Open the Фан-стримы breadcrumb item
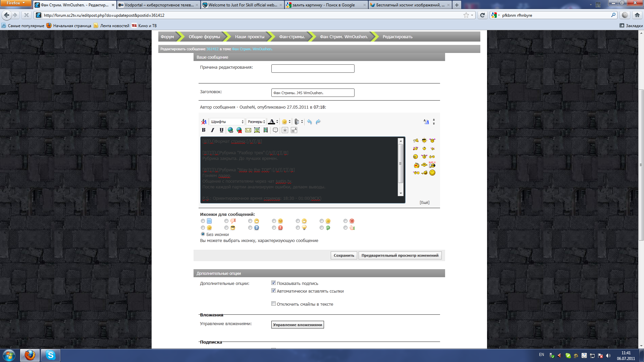The height and width of the screenshot is (362, 644). coord(292,37)
